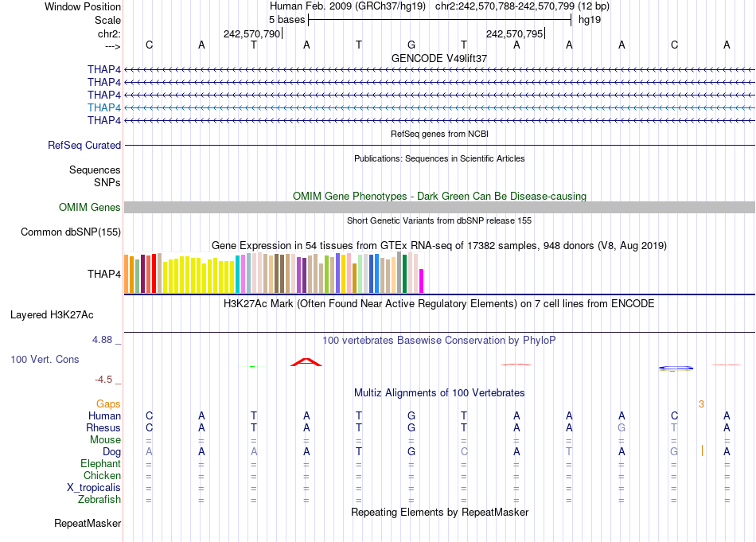Click position marker 242,570,795
Screen dimensions: 756x542
point(514,33)
